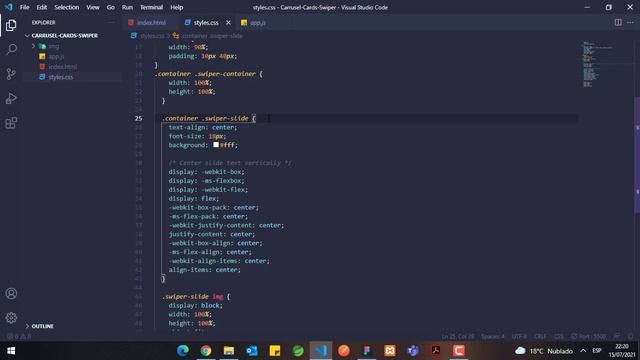Click the Ln 25 cursor position indicator
Image resolution: width=640 pixels, height=360 pixels.
(458, 336)
